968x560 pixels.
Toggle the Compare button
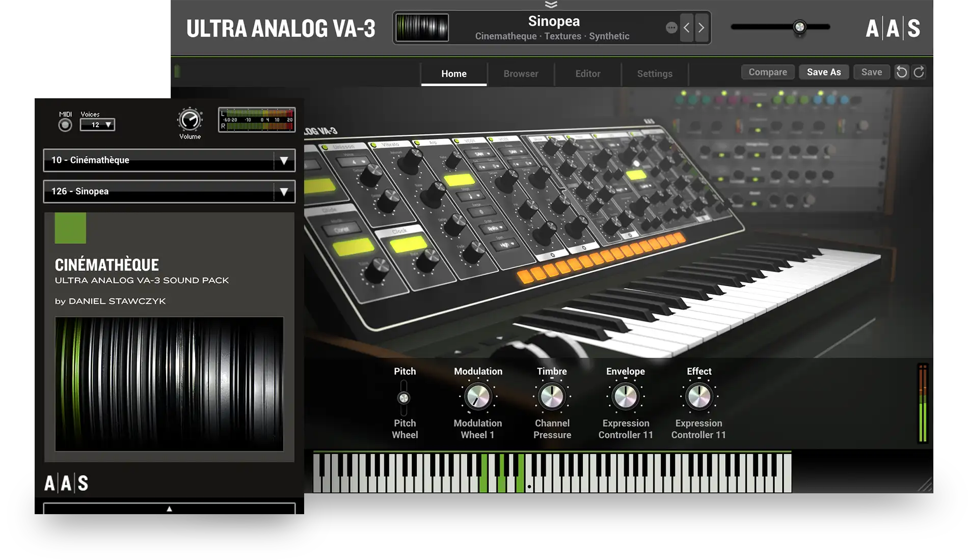pos(767,72)
